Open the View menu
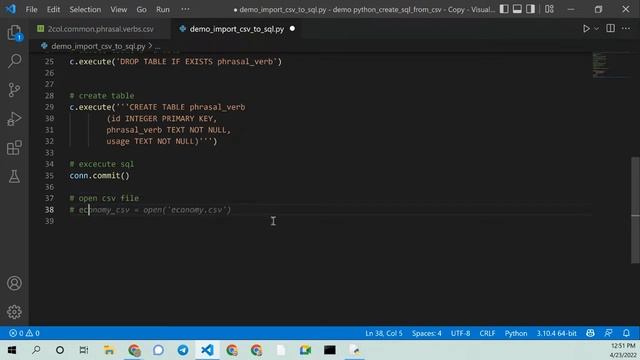Image resolution: width=640 pixels, height=360 pixels. pyautogui.click(x=118, y=9)
